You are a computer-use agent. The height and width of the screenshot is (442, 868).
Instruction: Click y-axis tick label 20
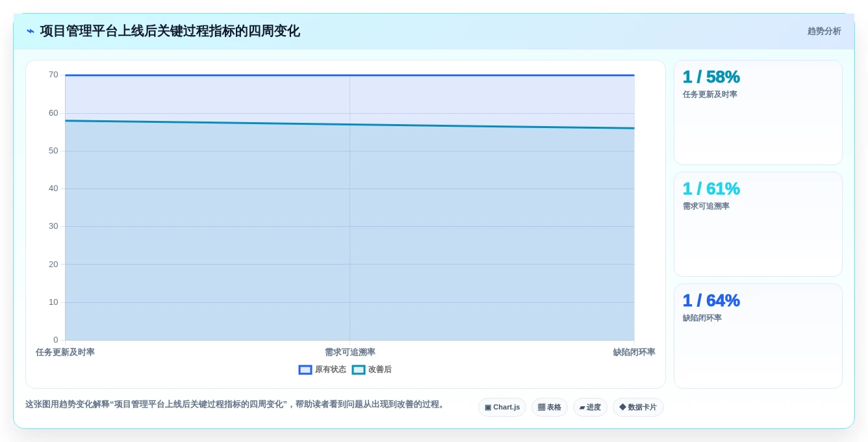[53, 265]
